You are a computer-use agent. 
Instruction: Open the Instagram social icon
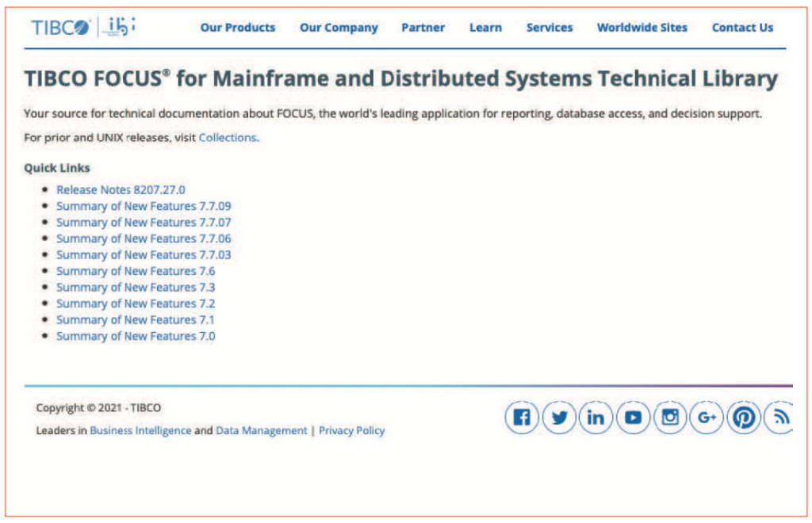670,418
